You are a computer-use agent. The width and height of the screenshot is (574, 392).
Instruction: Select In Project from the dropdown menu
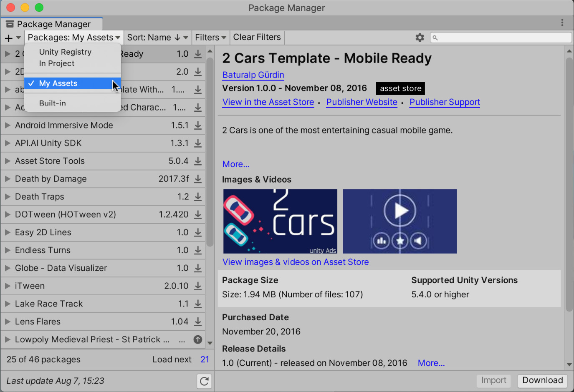coord(73,63)
